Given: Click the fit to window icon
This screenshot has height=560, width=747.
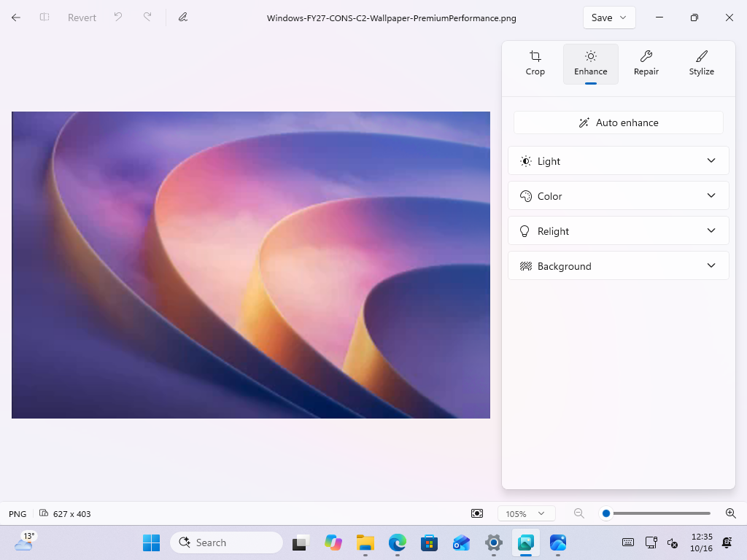Looking at the screenshot, I should click(x=477, y=513).
